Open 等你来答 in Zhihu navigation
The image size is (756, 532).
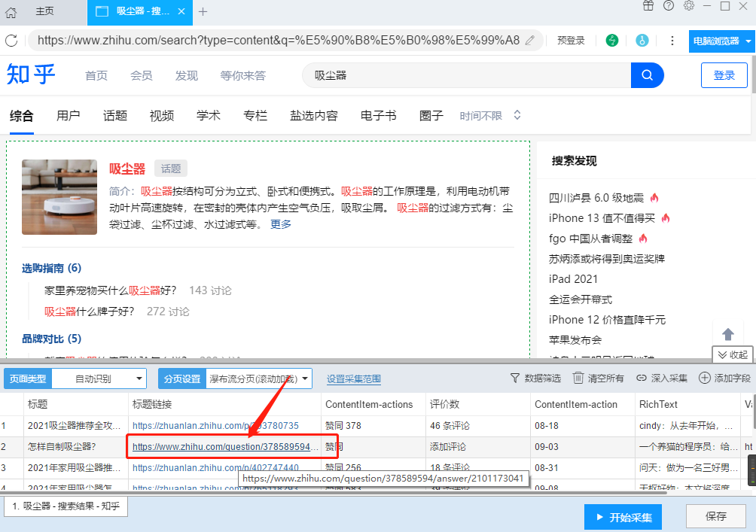click(243, 76)
